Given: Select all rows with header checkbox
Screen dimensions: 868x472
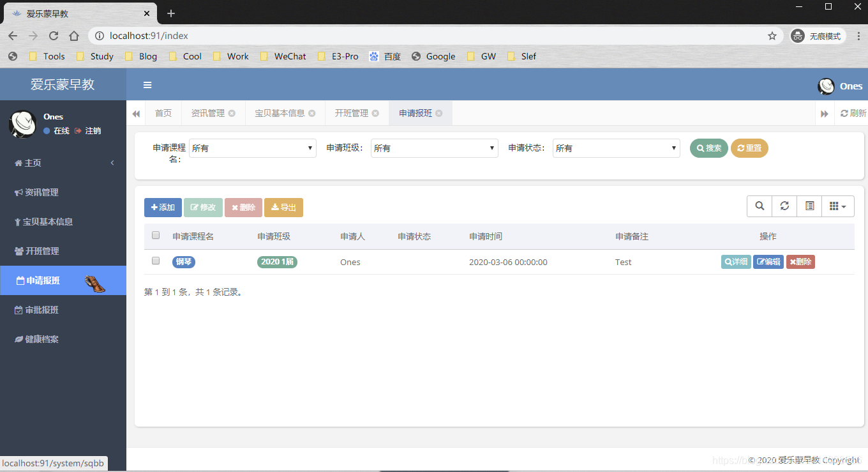Looking at the screenshot, I should [156, 236].
